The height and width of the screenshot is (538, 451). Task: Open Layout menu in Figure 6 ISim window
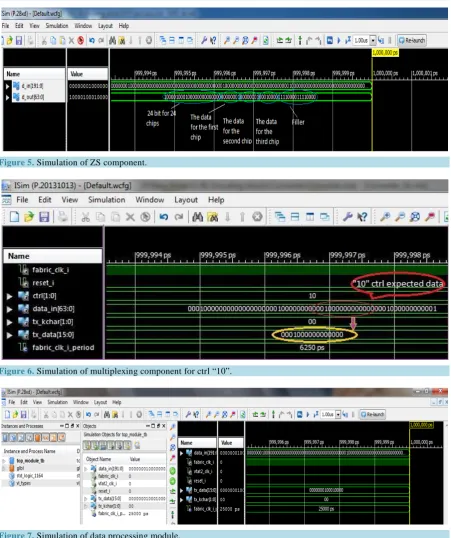pos(186,200)
